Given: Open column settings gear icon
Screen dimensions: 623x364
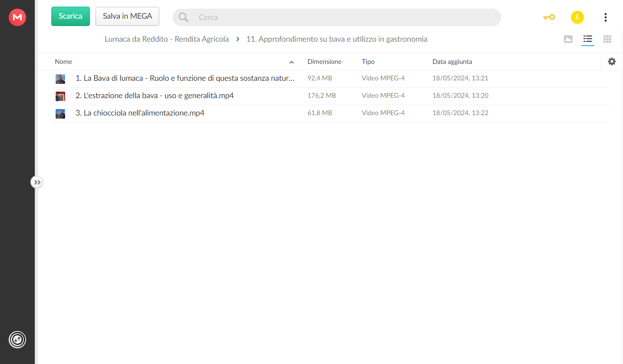Looking at the screenshot, I should (612, 62).
